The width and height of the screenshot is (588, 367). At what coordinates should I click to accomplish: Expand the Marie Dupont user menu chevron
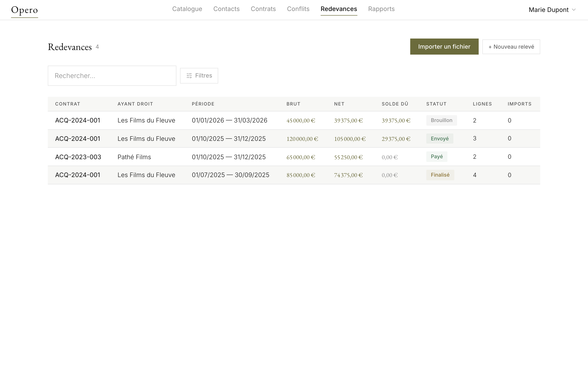click(574, 10)
